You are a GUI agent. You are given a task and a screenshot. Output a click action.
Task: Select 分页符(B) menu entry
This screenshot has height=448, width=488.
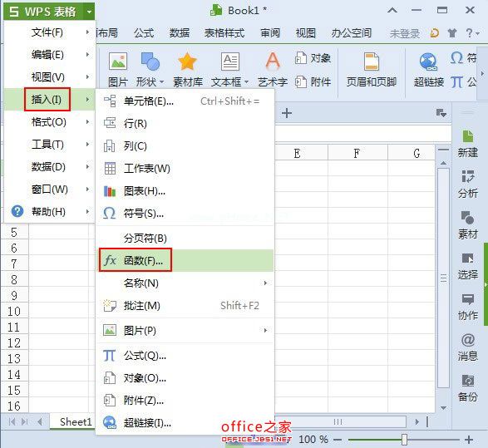point(185,238)
